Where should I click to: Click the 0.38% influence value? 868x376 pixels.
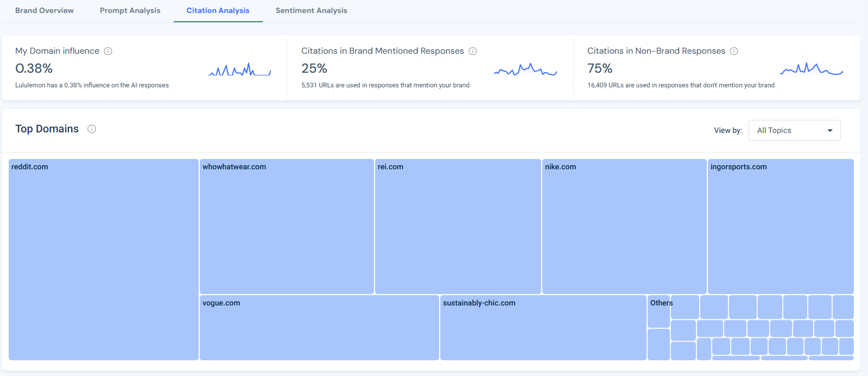point(34,68)
